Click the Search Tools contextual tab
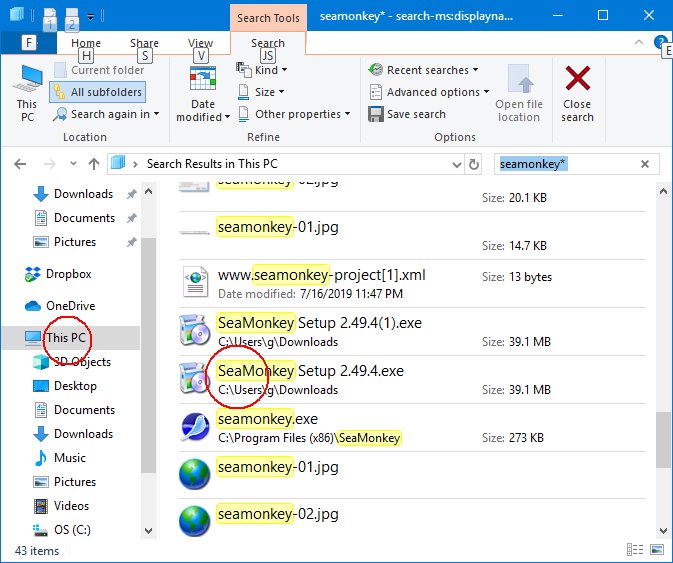Screen dimensions: 673x563 (268, 18)
